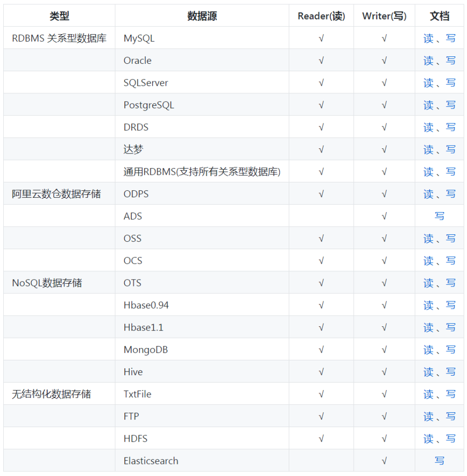
Task: Click the Hive write (写) doc link
Action: (x=450, y=372)
